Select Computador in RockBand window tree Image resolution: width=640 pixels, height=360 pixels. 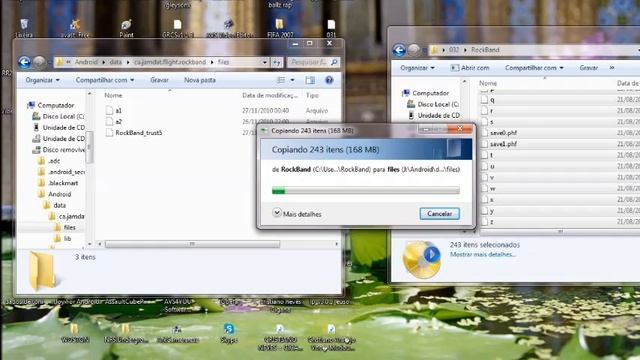tap(430, 93)
